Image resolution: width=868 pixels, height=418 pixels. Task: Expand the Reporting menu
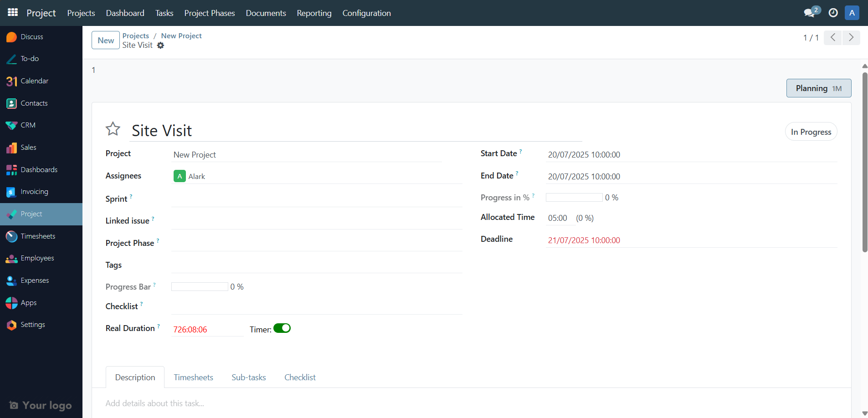[x=314, y=13]
